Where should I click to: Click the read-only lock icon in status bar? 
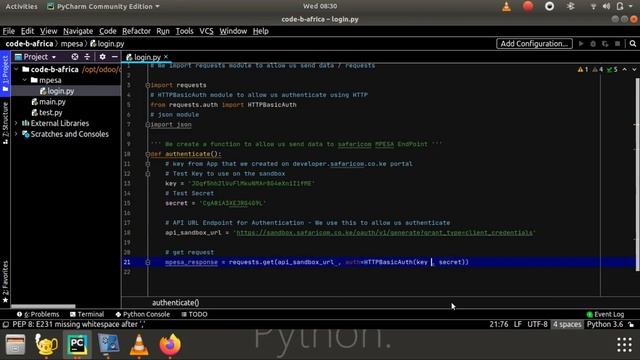point(631,325)
